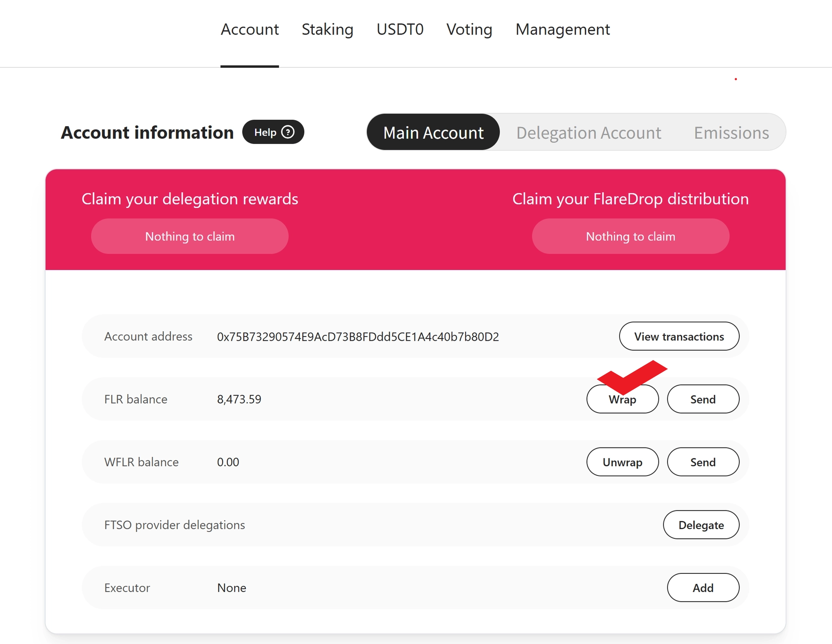Image resolution: width=832 pixels, height=644 pixels.
Task: Select Main Account toggle option
Action: point(433,132)
